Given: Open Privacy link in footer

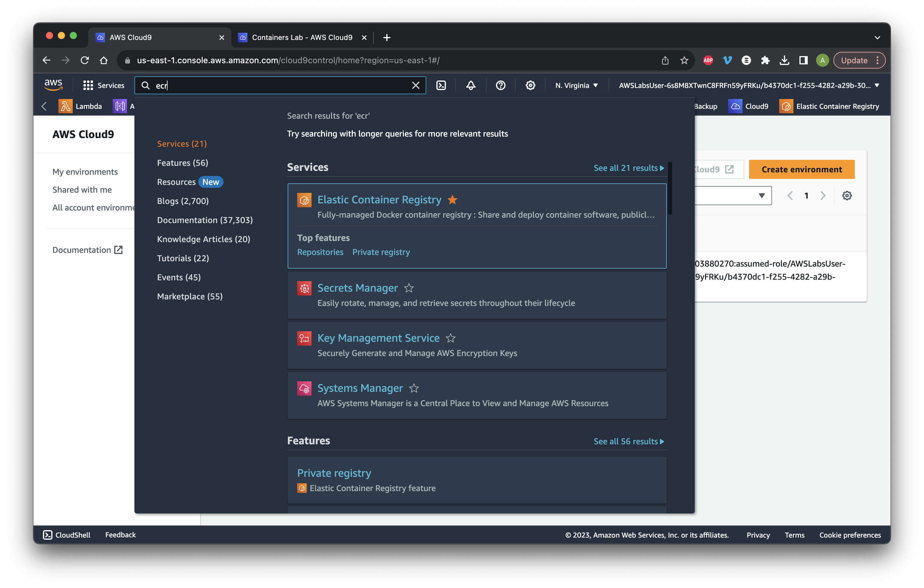Looking at the screenshot, I should [758, 535].
